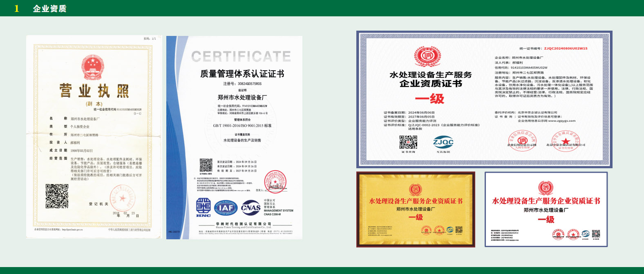Click the 企业资质 header title
This screenshot has height=274, width=644.
coord(49,9)
